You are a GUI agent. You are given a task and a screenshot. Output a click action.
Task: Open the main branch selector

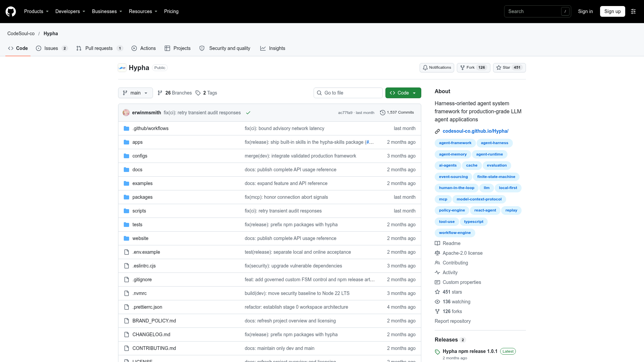136,93
